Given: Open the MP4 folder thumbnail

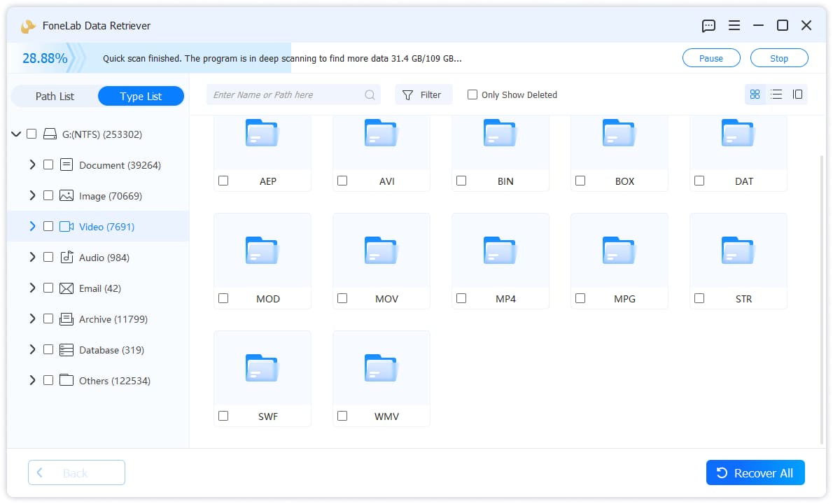Looking at the screenshot, I should (500, 250).
